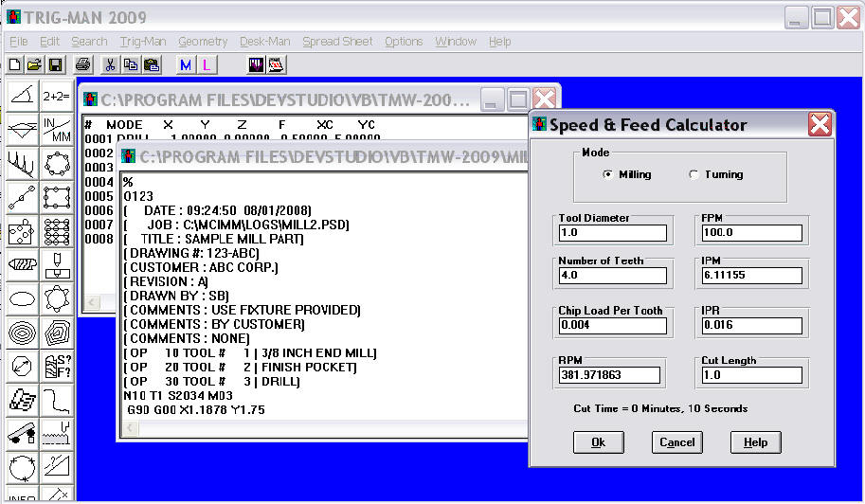Open the File menu
This screenshot has width=865, height=504.
coord(18,42)
